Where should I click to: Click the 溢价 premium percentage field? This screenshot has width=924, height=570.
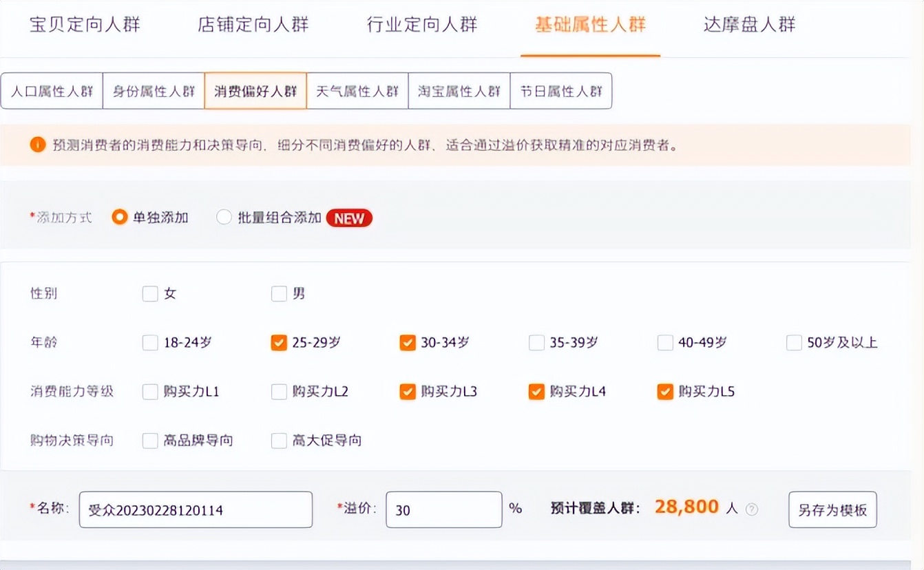(x=443, y=509)
